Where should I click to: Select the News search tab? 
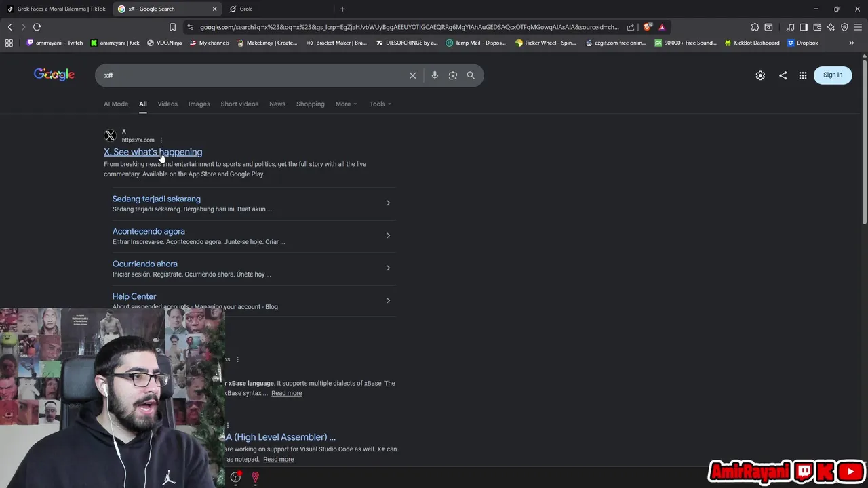[277, 104]
